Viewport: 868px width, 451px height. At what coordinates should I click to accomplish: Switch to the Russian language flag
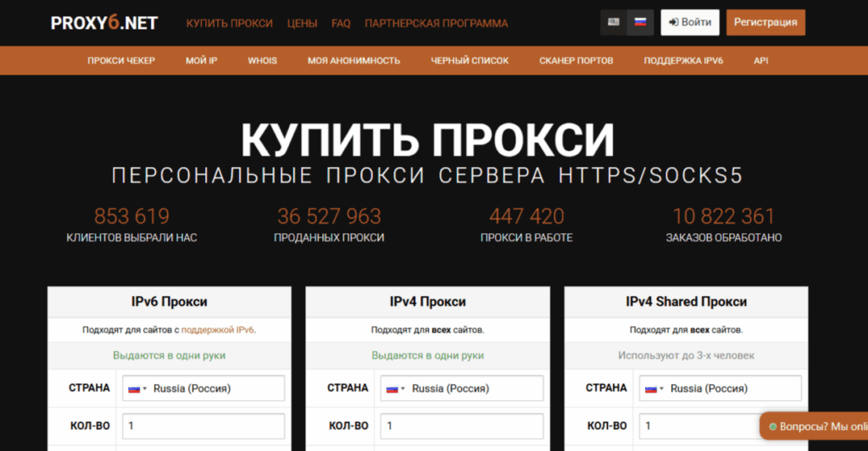coord(641,23)
